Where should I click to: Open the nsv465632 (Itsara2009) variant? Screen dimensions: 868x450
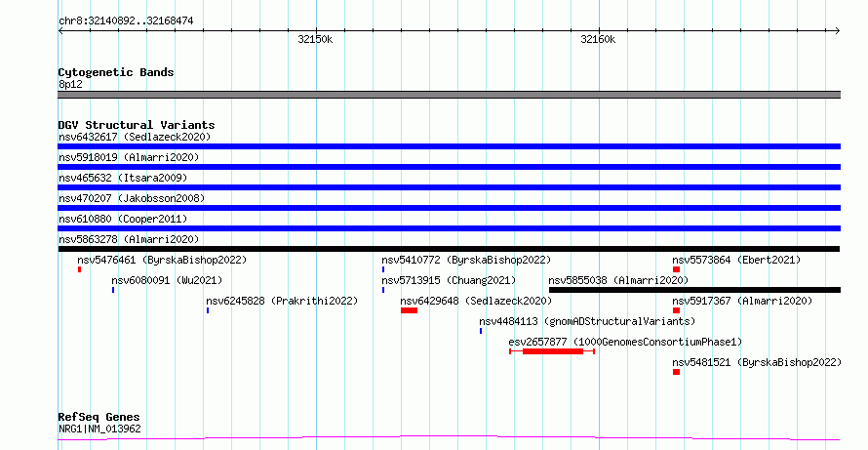click(123, 178)
